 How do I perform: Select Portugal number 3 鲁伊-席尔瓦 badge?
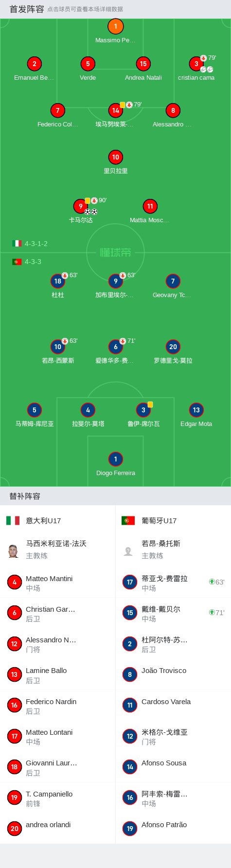(143, 410)
